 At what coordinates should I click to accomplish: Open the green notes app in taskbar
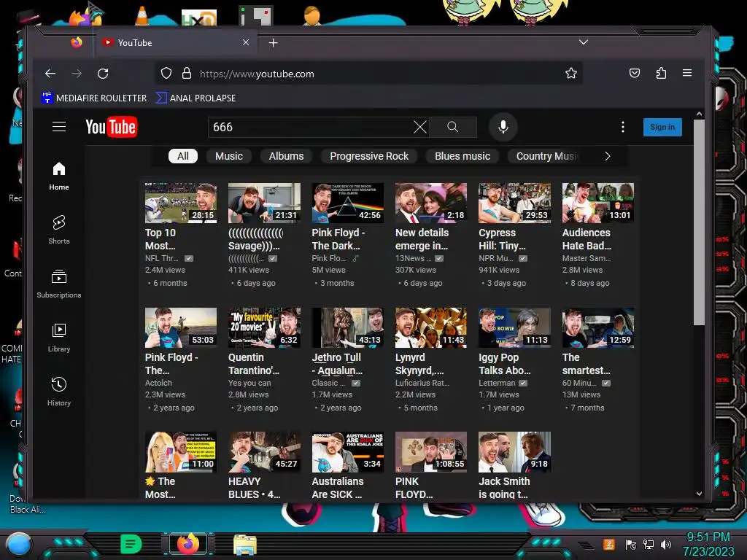[131, 544]
